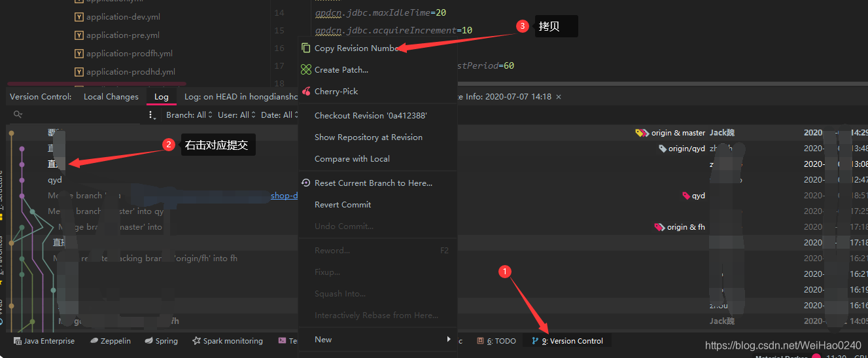
Task: Click the origin/qyd branch label
Action: (687, 149)
